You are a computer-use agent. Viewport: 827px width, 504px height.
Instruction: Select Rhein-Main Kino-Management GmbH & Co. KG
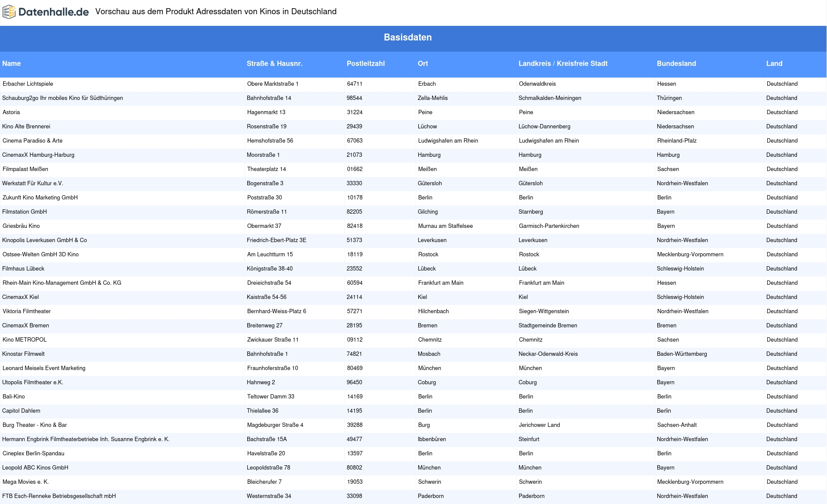62,283
